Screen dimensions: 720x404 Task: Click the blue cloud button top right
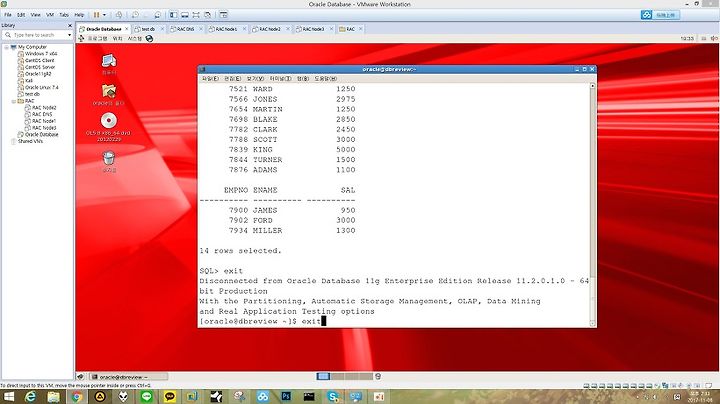click(x=660, y=15)
